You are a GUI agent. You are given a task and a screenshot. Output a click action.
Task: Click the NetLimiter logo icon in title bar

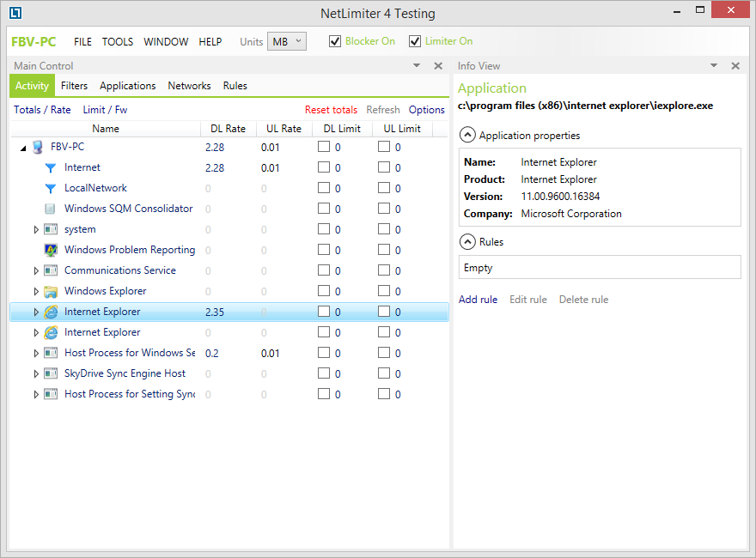click(15, 13)
